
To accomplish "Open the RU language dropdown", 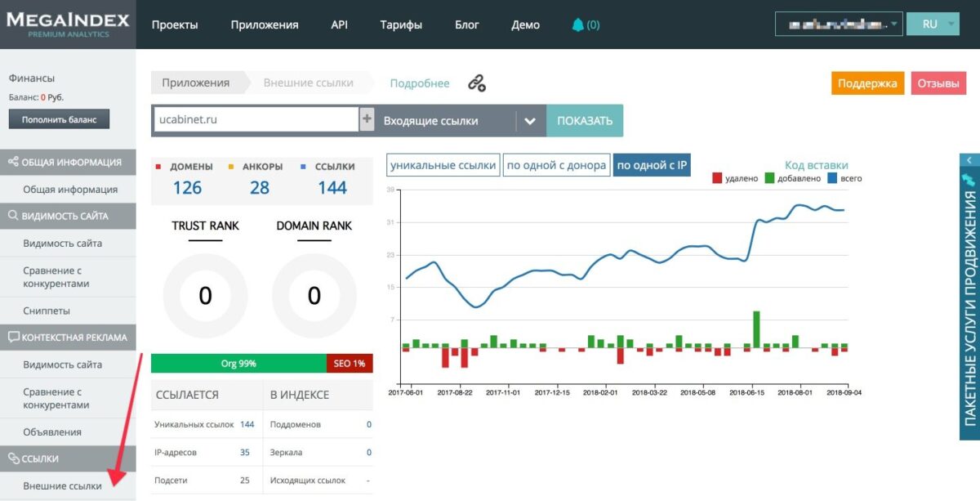I will point(933,24).
